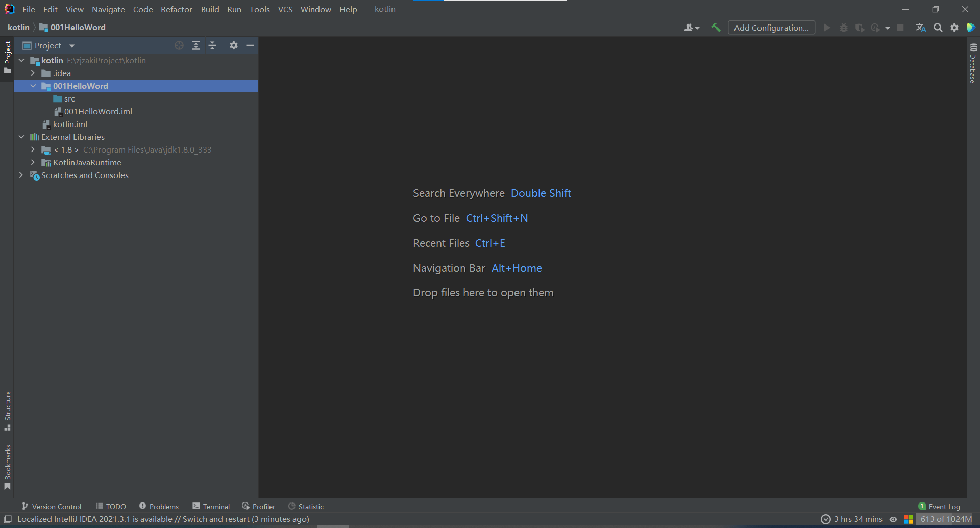Screen dimensions: 980x528
Task: Open the Build menu
Action: point(210,9)
